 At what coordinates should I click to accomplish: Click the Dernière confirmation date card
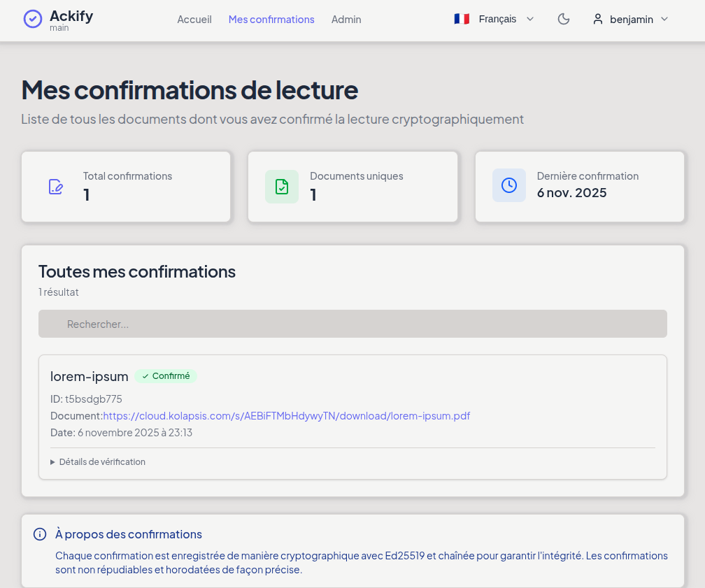580,187
